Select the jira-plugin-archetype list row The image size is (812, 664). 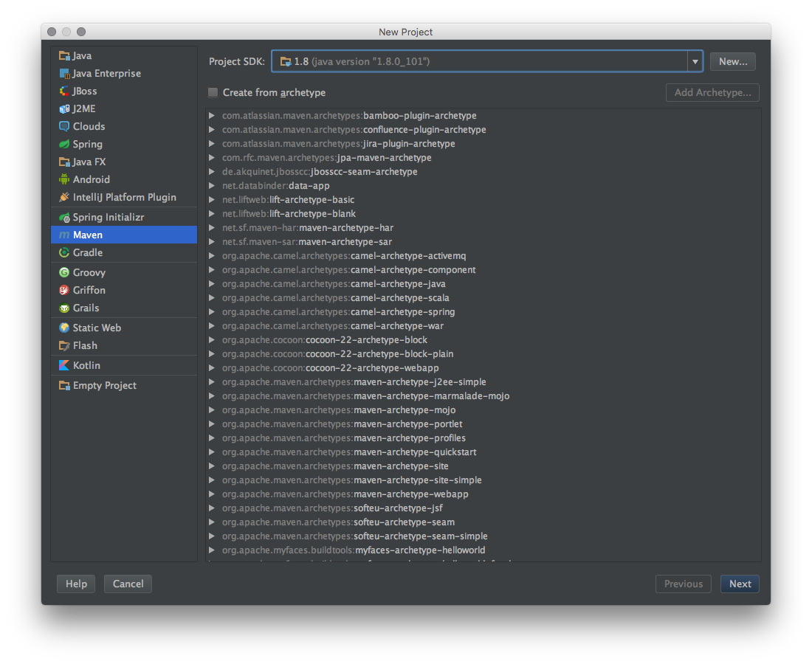click(x=338, y=144)
